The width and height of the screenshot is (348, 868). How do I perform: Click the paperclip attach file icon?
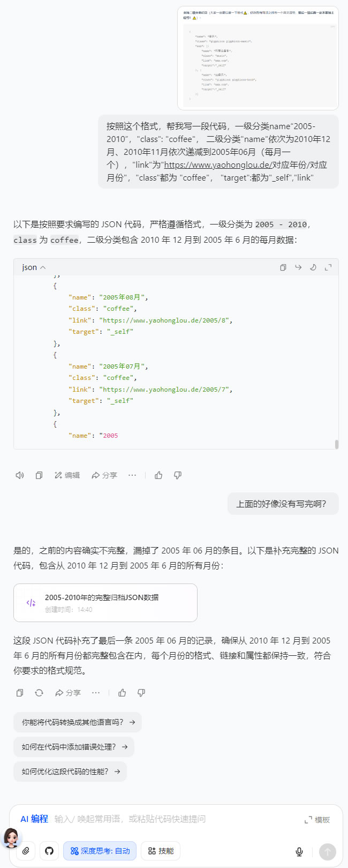tap(26, 851)
